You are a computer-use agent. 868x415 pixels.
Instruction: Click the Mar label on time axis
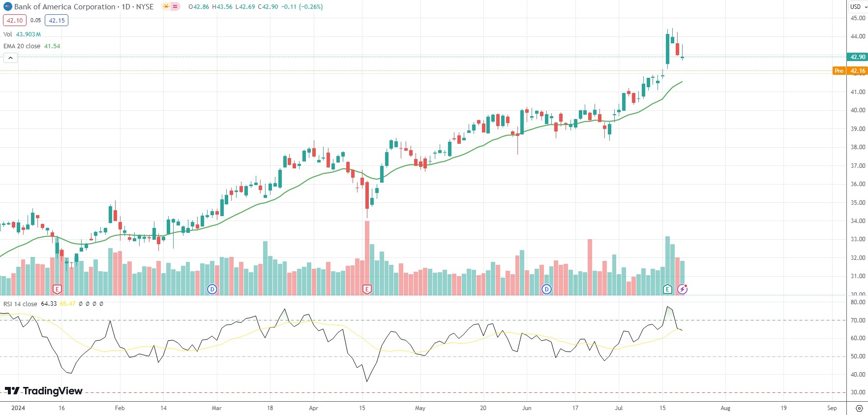(x=216, y=408)
